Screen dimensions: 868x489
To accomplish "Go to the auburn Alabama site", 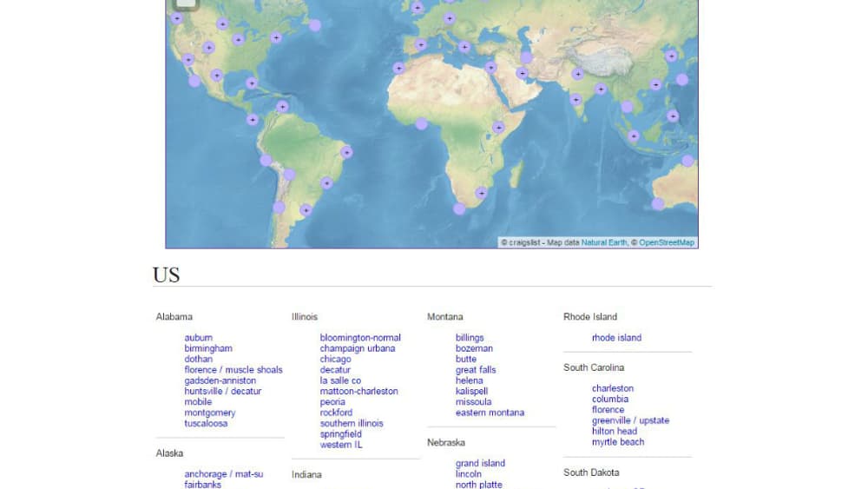I will coord(198,337).
